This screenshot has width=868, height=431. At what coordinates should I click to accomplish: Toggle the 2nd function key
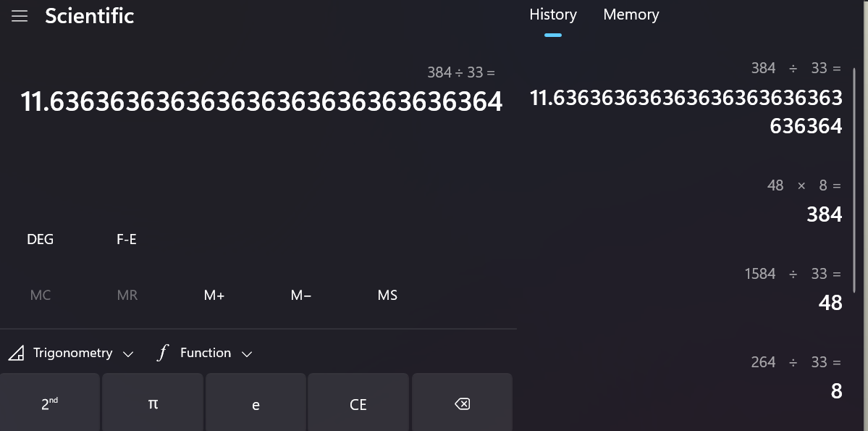click(x=50, y=404)
